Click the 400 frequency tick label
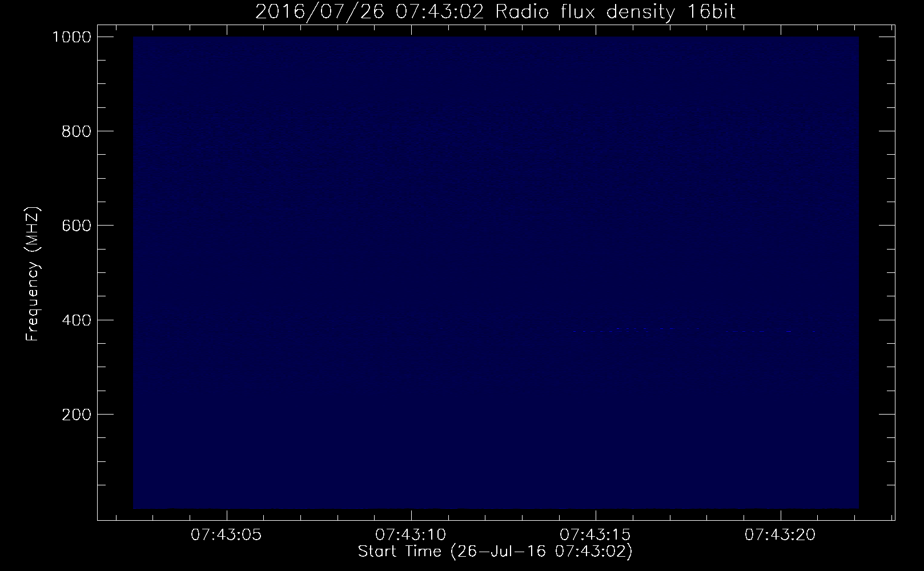924x571 pixels. (x=76, y=320)
